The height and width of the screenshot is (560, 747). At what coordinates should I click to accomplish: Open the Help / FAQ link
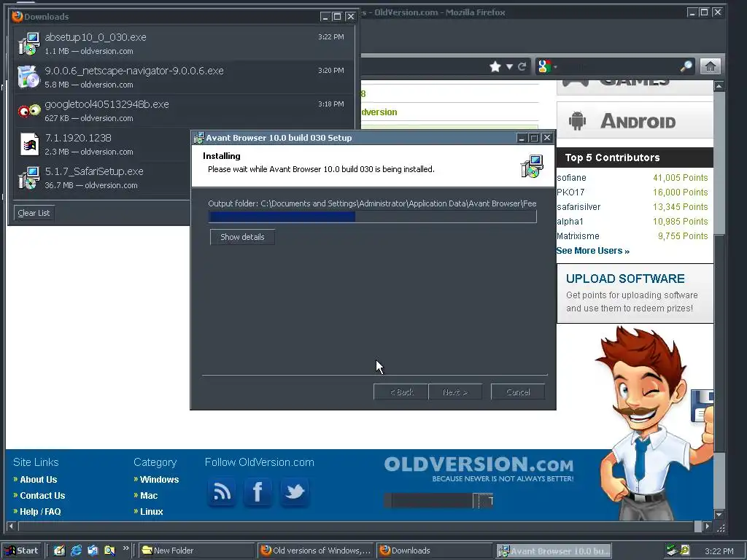(x=41, y=511)
